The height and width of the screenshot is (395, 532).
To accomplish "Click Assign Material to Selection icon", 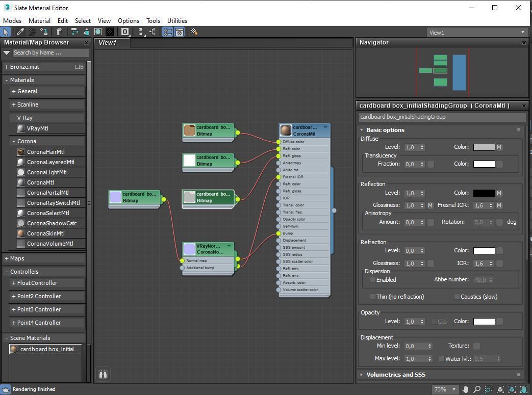I will pyautogui.click(x=44, y=32).
